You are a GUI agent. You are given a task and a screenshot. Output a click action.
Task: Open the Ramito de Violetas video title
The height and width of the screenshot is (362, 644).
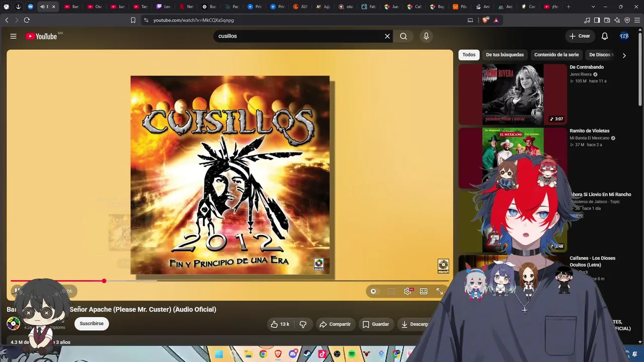[589, 131]
